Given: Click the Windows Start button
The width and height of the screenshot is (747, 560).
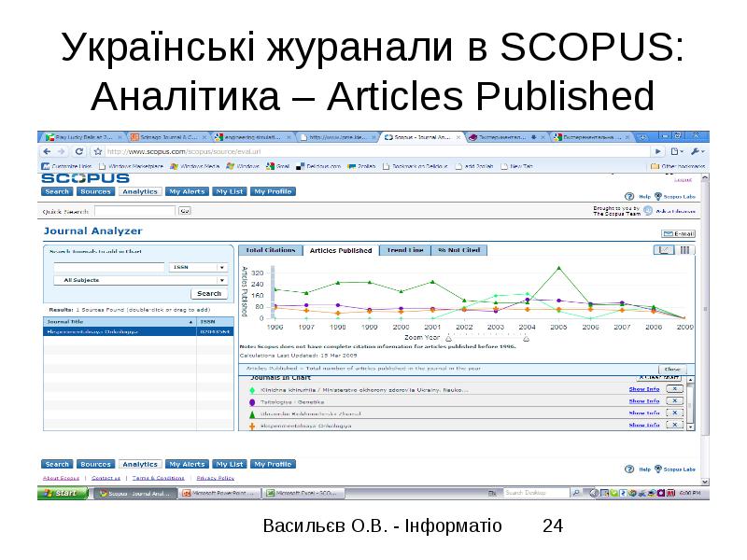Looking at the screenshot, I should coord(63,493).
